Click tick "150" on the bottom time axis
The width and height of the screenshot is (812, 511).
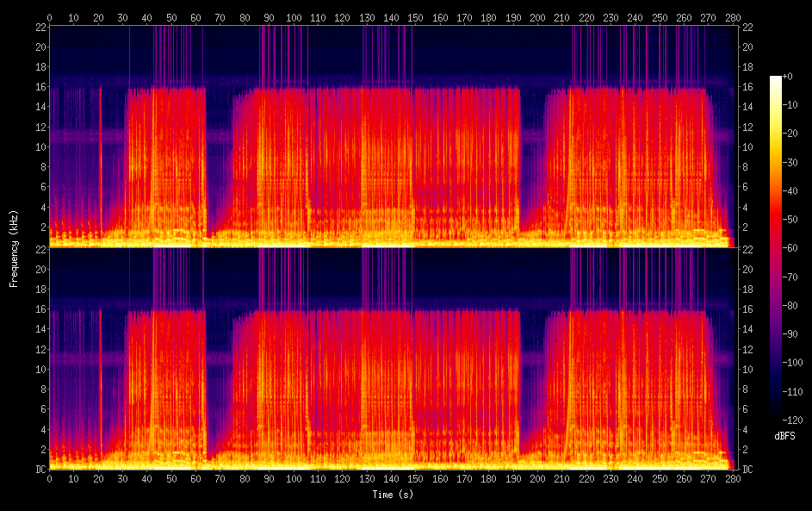click(415, 479)
